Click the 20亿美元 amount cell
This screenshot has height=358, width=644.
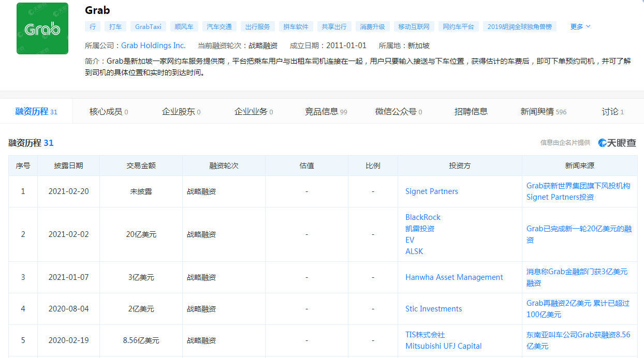click(141, 234)
